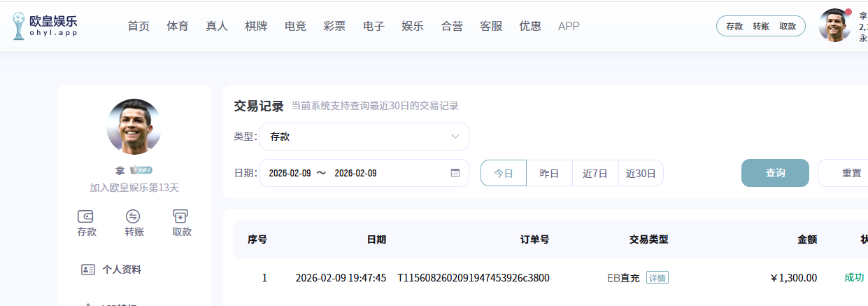Click the top-right user avatar
Screen dimensions: 868x306
pyautogui.click(x=834, y=26)
